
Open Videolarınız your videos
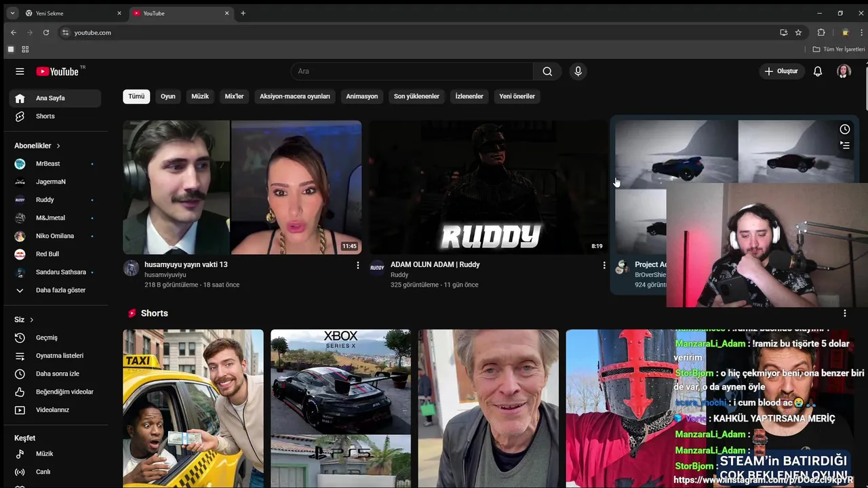56,410
